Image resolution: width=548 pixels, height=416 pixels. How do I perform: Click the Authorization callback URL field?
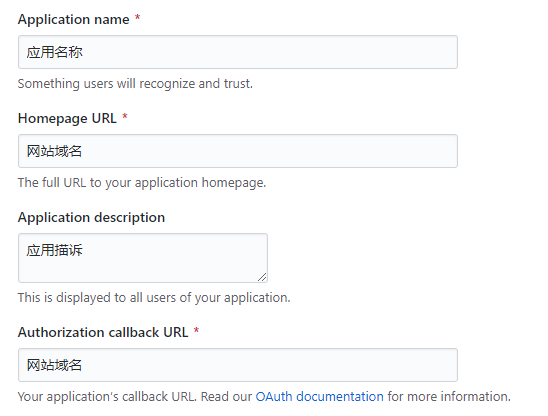tap(238, 365)
